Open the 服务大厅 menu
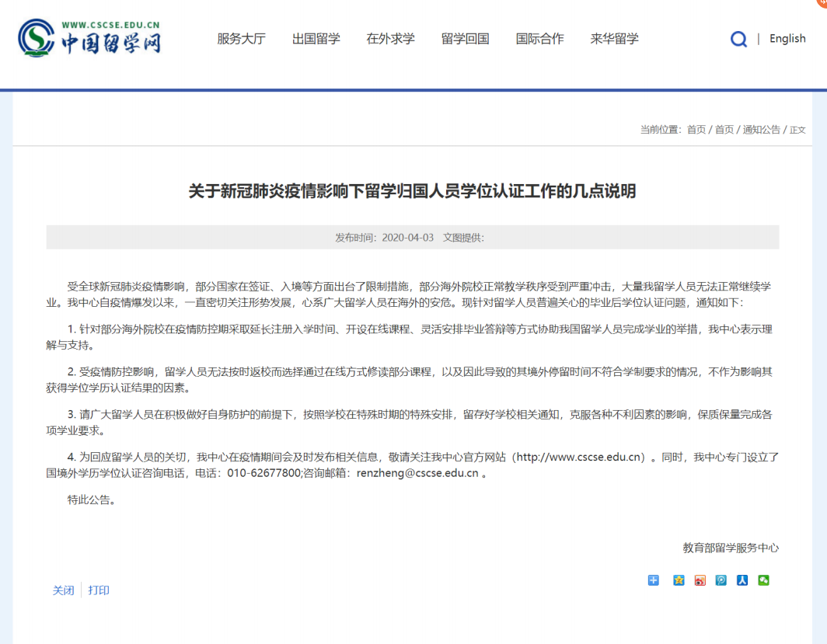The image size is (827, 644). pos(242,39)
